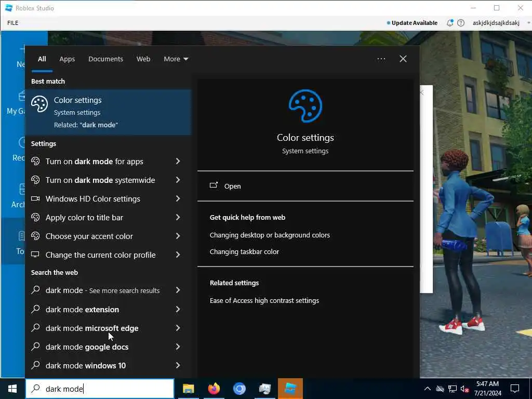Viewport: 532px width, 399px height.
Task: Open the Windows Start menu
Action: tap(12, 389)
